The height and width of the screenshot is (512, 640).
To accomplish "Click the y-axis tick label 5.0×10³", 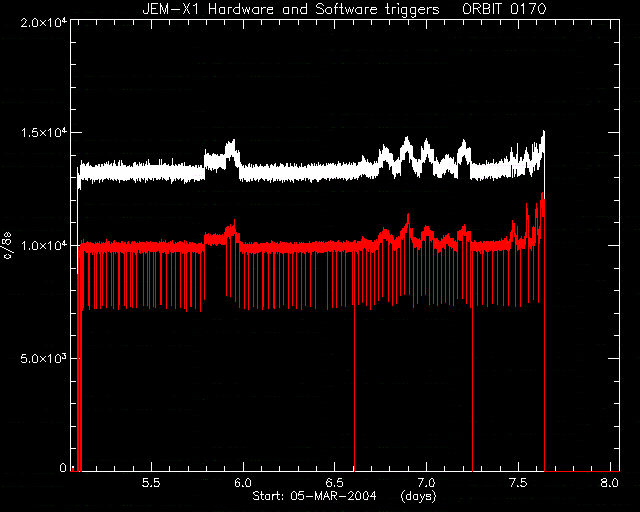I will coord(44,358).
